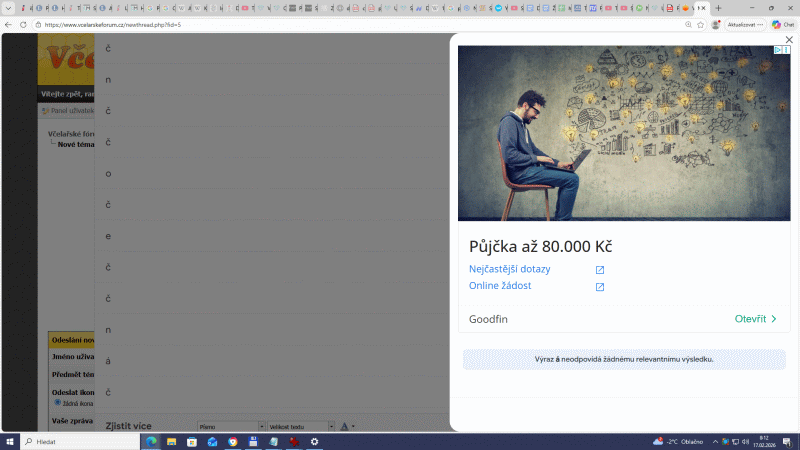Screen dimensions: 800x450
Task: Click the taskbar clock and date
Action: pos(764,442)
